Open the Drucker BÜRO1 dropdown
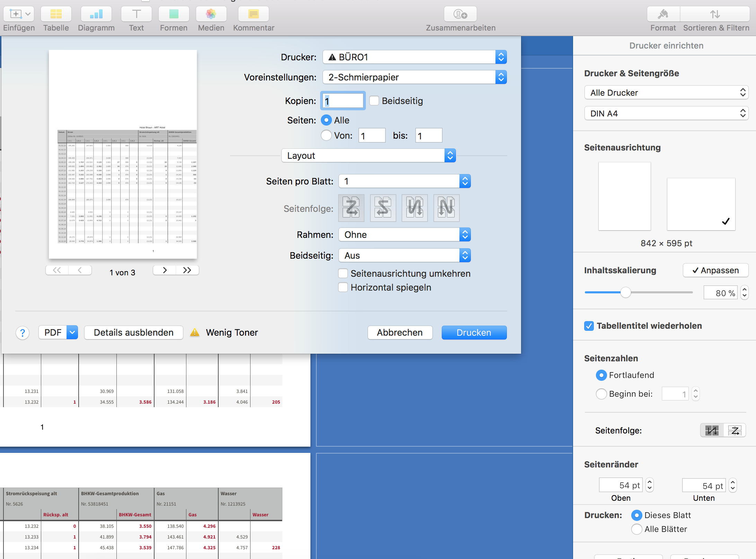Viewport: 756px width, 559px height. (x=414, y=57)
